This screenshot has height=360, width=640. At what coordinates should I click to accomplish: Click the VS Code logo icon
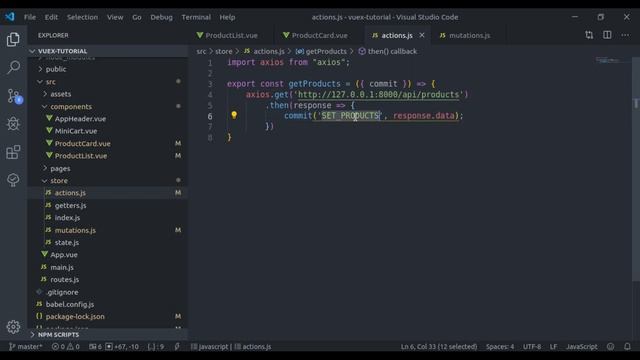point(10,17)
